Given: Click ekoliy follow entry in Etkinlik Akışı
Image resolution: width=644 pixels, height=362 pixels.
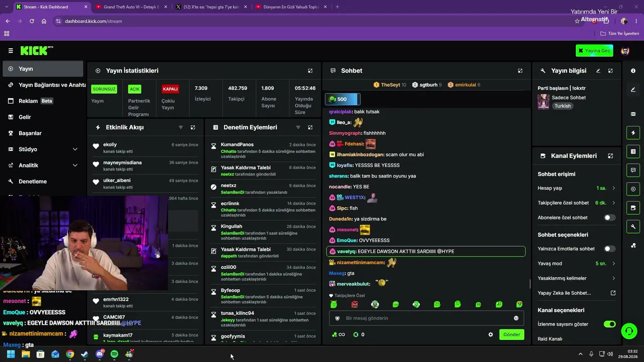Looking at the screenshot, I should pos(145,147).
